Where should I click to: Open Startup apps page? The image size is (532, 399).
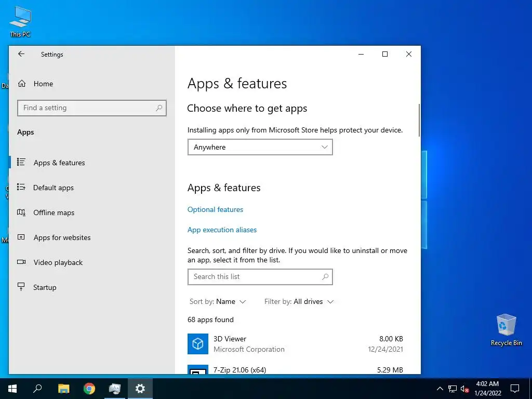[x=45, y=287]
